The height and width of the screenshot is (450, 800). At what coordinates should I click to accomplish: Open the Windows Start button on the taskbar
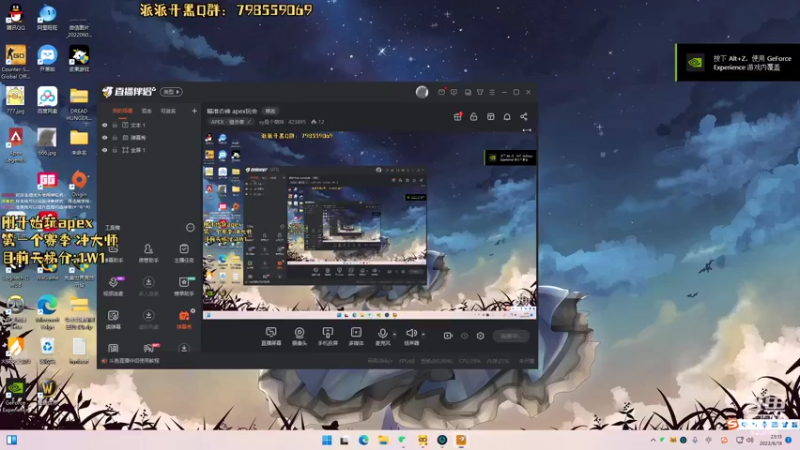[x=327, y=440]
